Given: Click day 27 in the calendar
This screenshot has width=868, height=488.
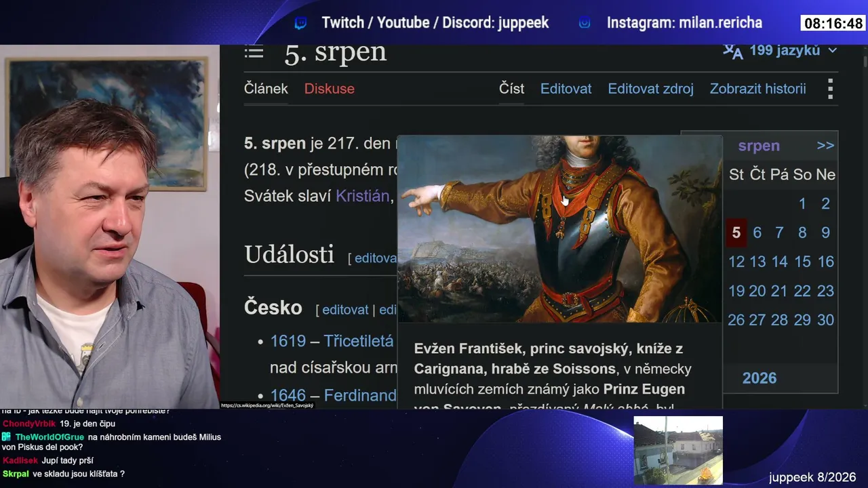Looking at the screenshot, I should (757, 320).
